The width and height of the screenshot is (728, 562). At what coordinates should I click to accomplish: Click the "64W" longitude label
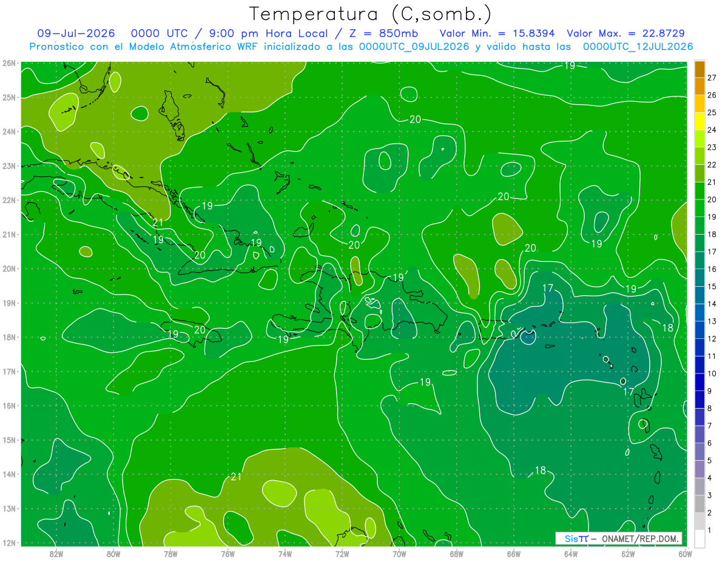[571, 554]
